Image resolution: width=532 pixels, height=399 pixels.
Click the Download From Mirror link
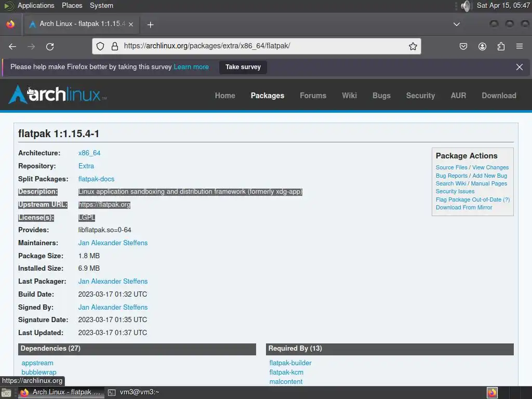point(464,207)
